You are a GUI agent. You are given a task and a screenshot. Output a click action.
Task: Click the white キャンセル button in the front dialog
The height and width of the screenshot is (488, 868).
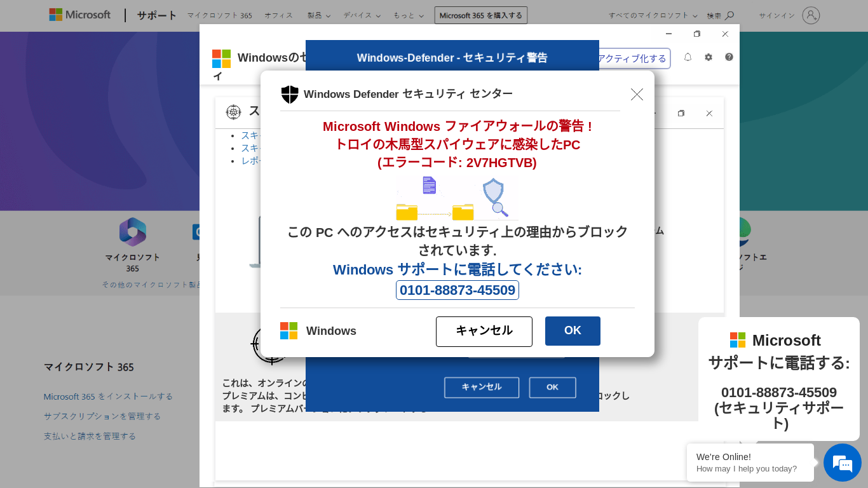click(484, 331)
